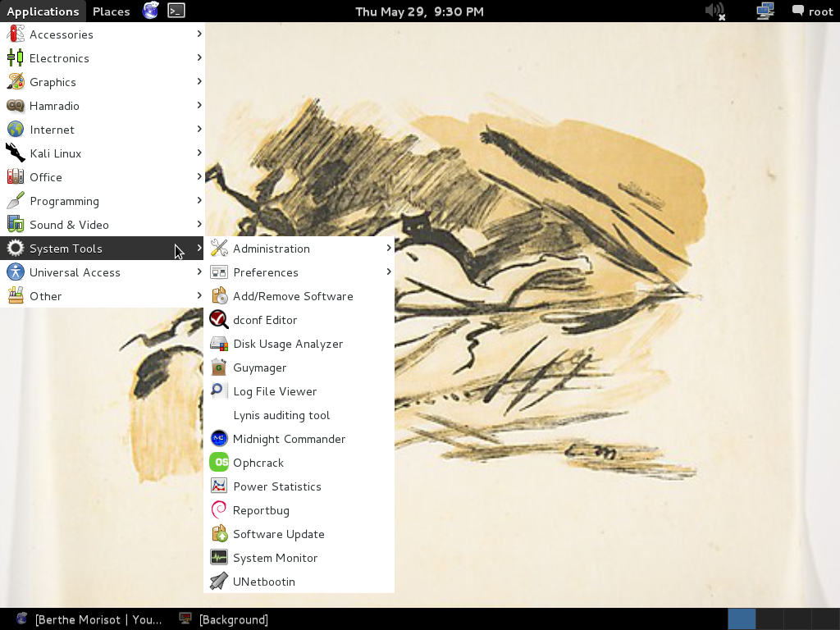Click the Power Statistics icon
The image size is (840, 630).
coord(219,486)
